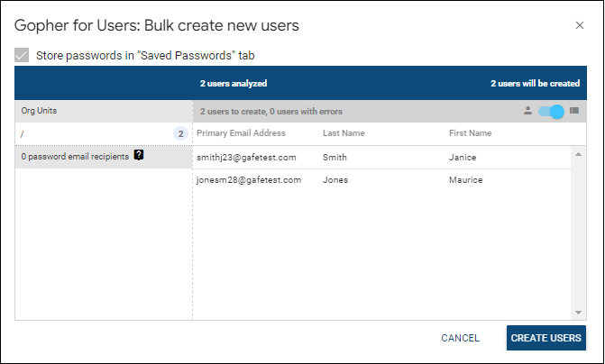Screen dimensions: 605x364
Task: Click scrollbar down arrow in user list
Action: [578, 312]
